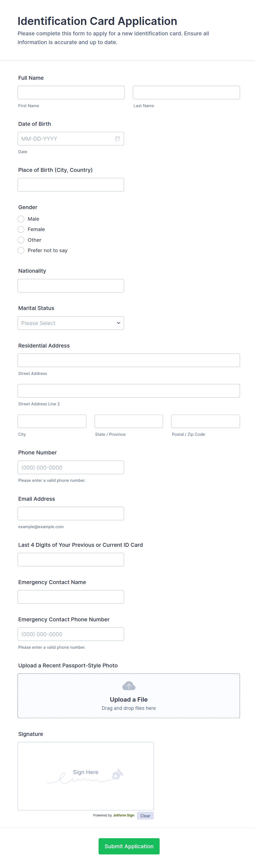Clear the signature field
Viewport: 255px width, 868px height.
(145, 816)
